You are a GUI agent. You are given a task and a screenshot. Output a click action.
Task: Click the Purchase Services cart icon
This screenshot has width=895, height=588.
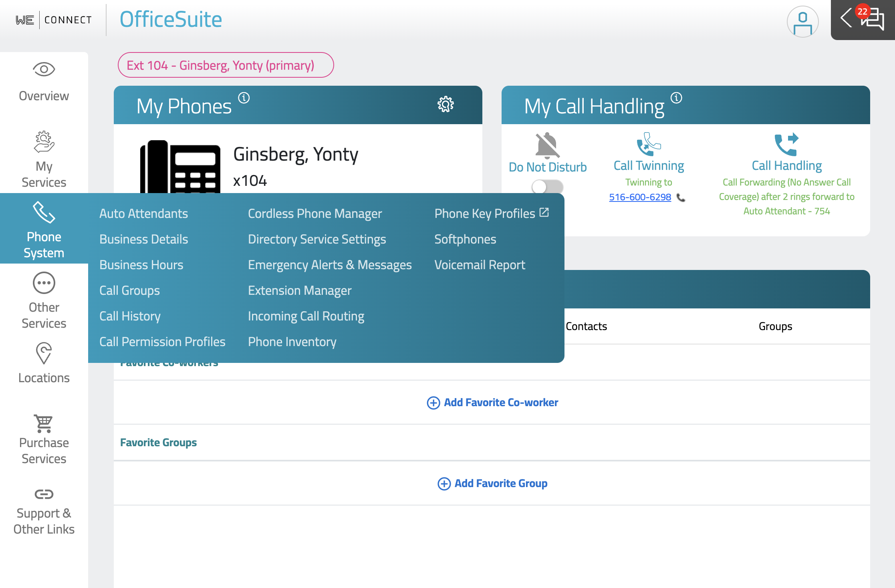coord(43,423)
